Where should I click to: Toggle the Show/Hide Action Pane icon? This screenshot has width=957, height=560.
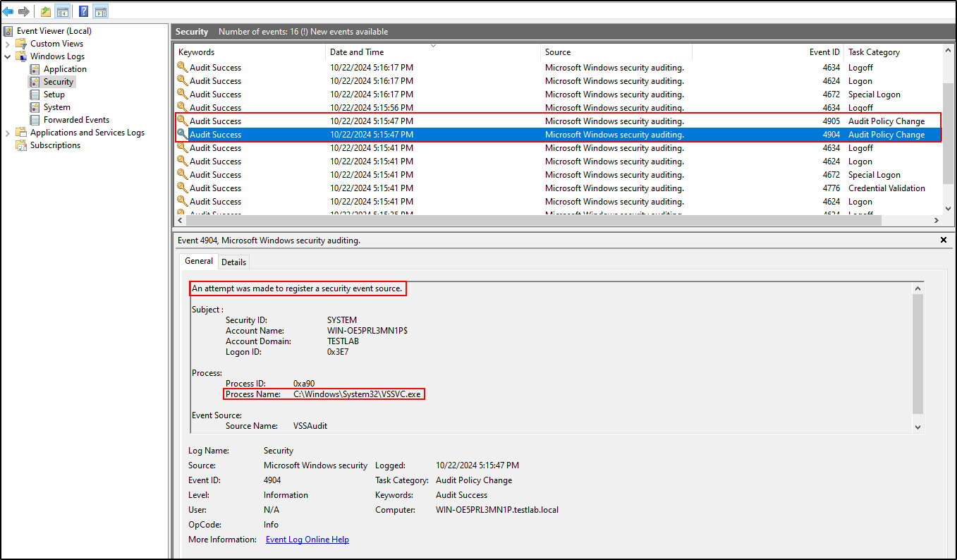101,11
